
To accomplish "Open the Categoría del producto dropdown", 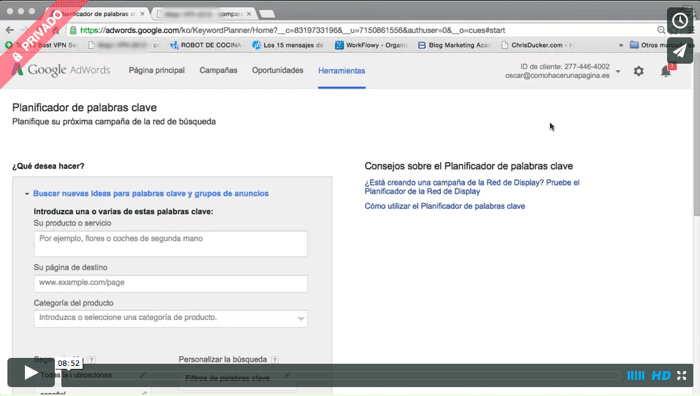I will click(x=171, y=318).
